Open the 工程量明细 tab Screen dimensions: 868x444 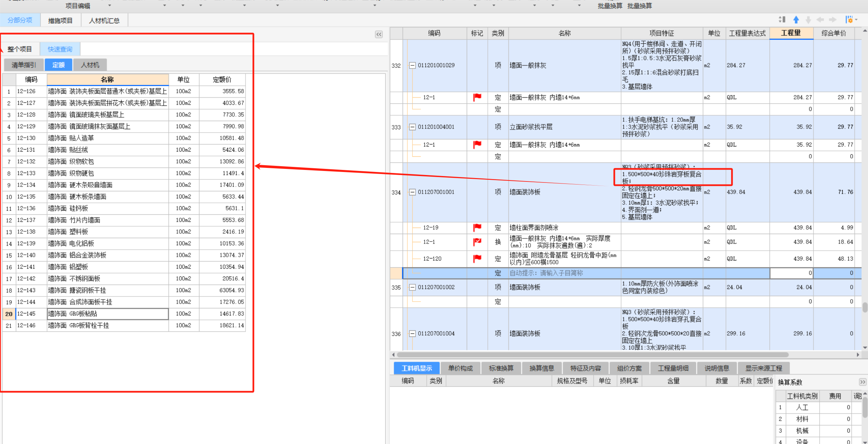673,368
